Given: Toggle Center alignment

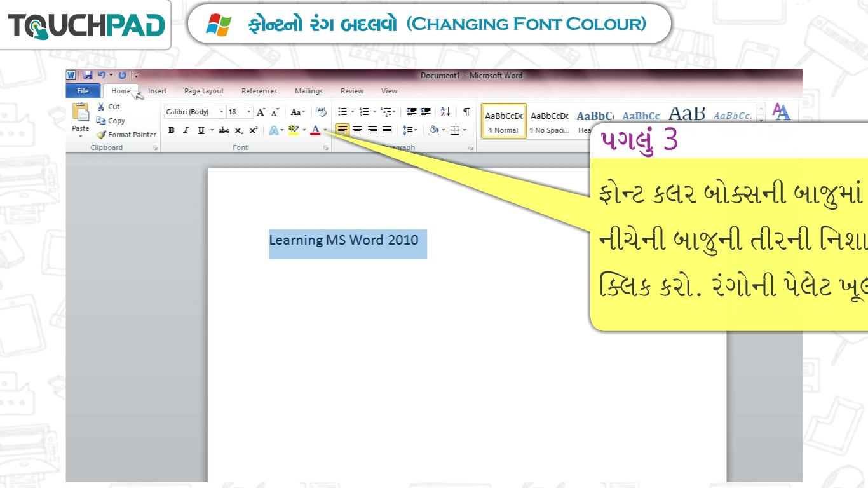Looking at the screenshot, I should 357,130.
